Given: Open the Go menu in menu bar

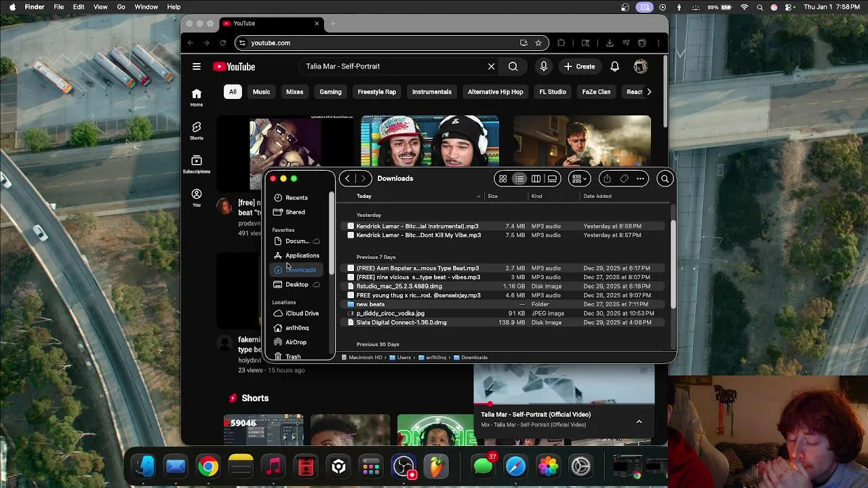Looking at the screenshot, I should (121, 7).
